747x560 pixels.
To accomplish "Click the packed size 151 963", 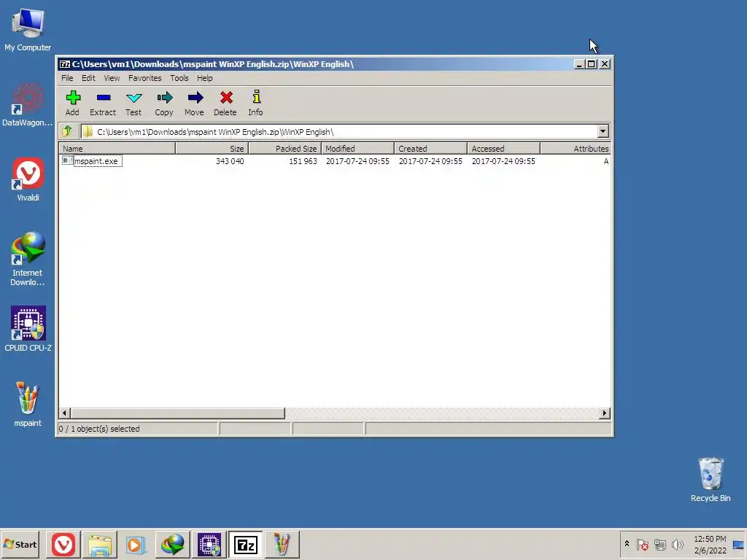I will pos(303,161).
